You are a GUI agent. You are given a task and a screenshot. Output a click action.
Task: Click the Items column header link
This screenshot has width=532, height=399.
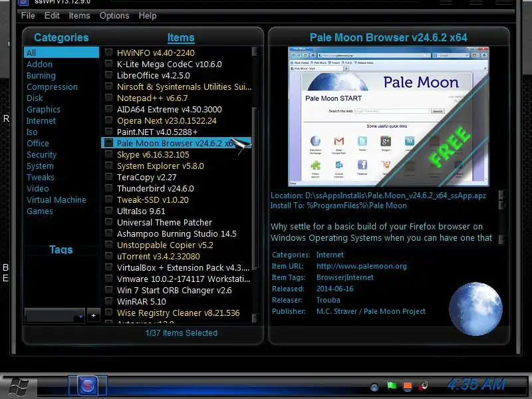(x=181, y=38)
